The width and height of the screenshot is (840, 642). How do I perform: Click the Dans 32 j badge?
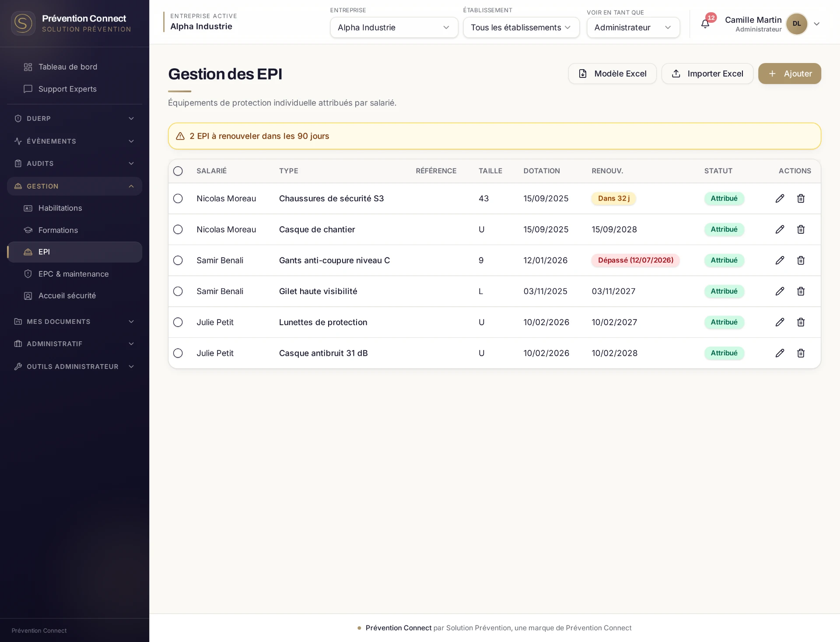pos(613,198)
